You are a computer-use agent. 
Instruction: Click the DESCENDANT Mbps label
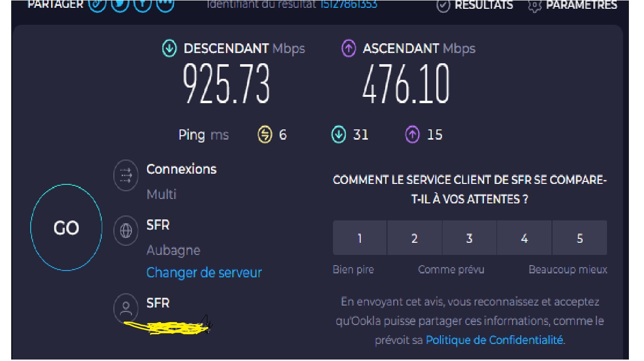pos(244,49)
